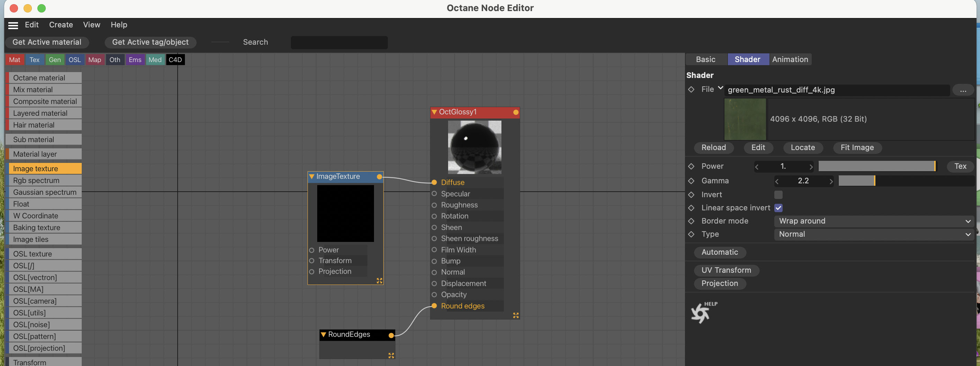
Task: Click the Normal input port
Action: coord(434,272)
